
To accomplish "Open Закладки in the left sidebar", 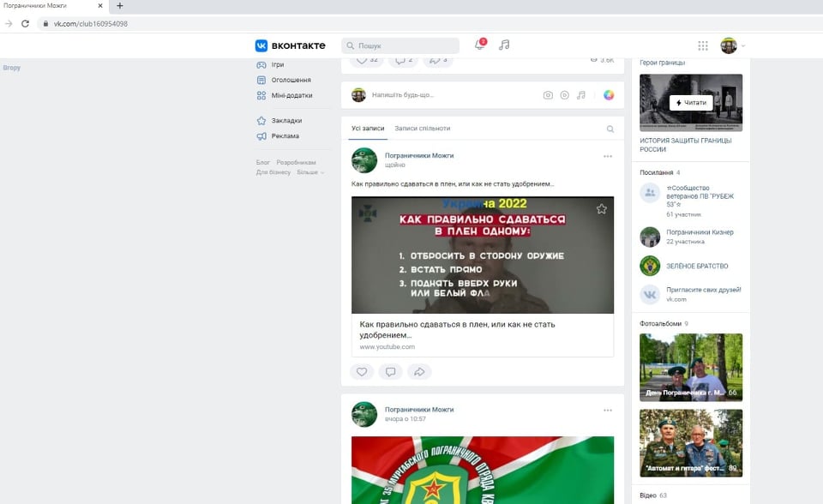I will click(285, 121).
